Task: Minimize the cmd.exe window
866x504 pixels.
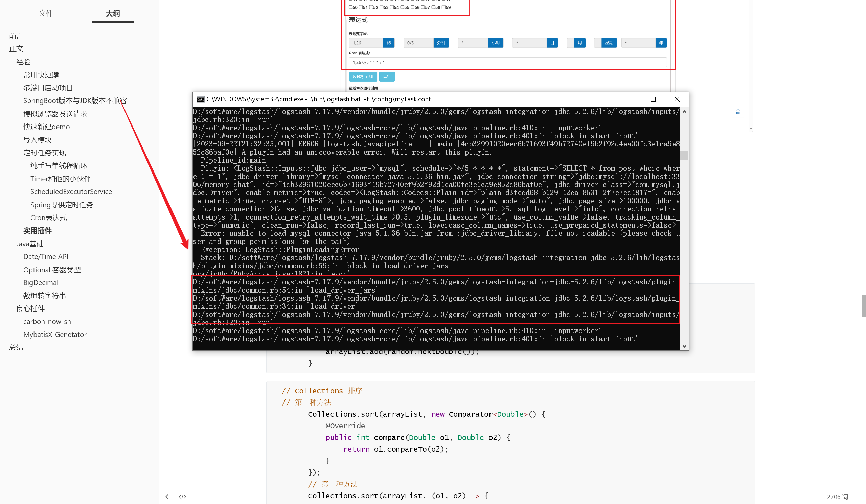Action: (630, 99)
